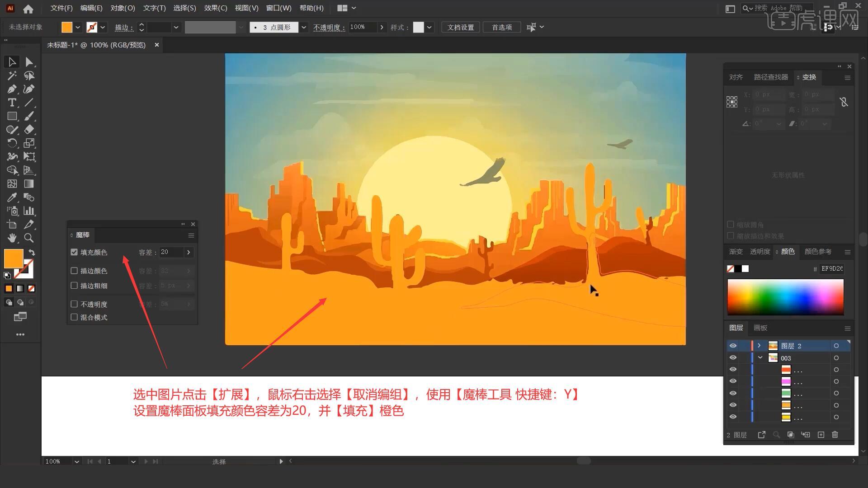Select the Hand tool
The image size is (868, 488).
(11, 238)
